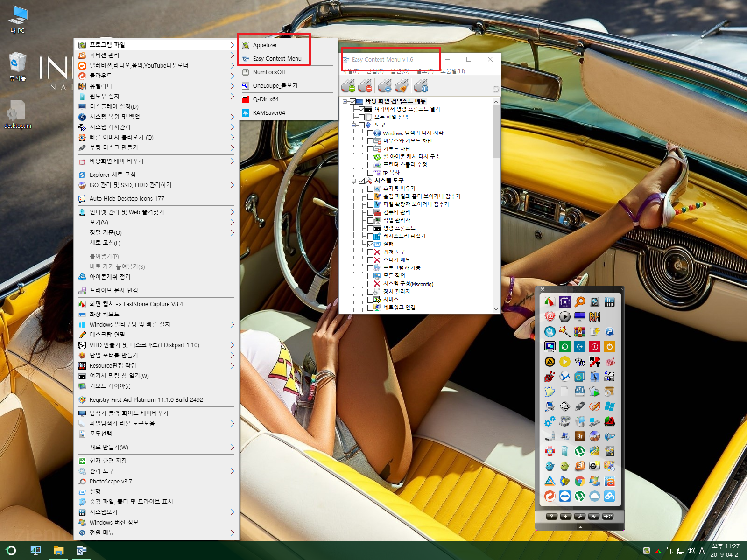Viewport: 747px width, 560px height.
Task: Launch the purple CPU chip icon in launcher
Action: [x=565, y=302]
